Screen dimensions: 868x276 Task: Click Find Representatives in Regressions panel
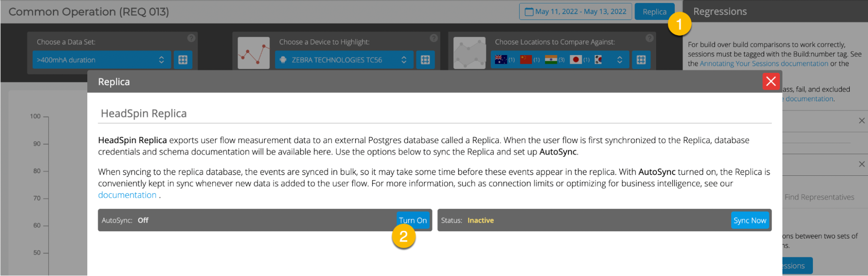click(x=819, y=197)
